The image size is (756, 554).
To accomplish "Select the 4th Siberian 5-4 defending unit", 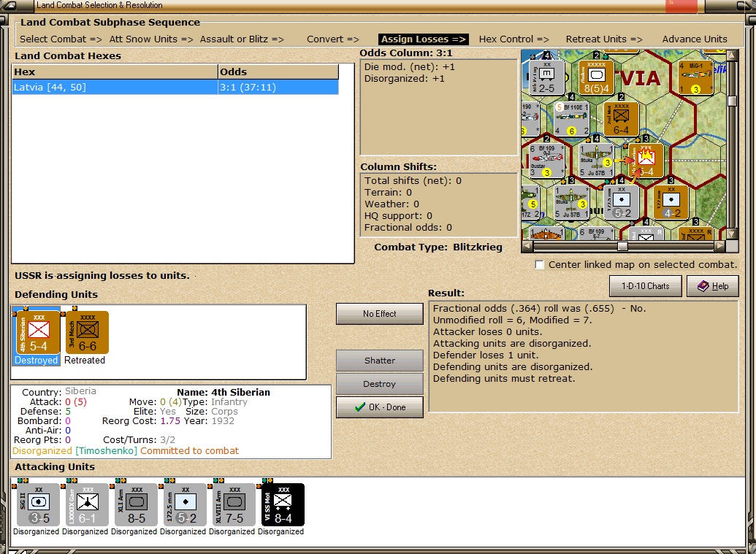I will [x=38, y=332].
